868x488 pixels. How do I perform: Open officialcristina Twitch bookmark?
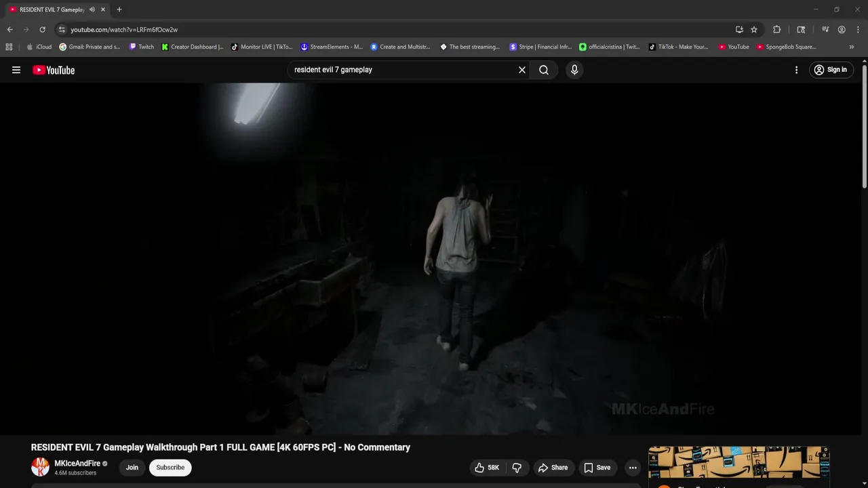[610, 47]
